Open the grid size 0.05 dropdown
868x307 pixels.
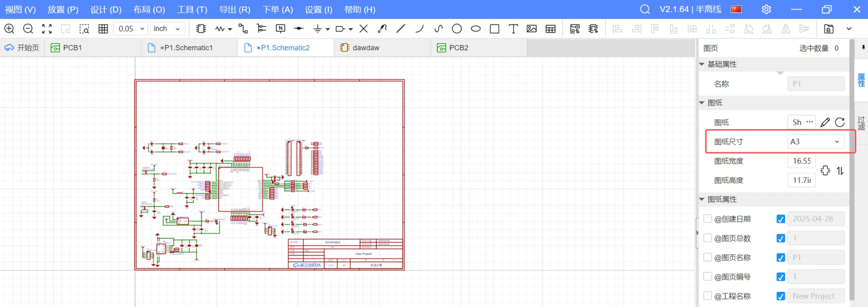click(x=131, y=29)
